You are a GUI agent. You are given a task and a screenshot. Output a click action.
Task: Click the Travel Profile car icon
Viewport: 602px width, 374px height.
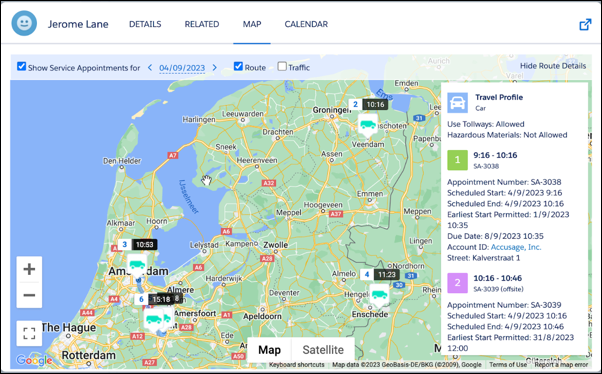coord(457,103)
